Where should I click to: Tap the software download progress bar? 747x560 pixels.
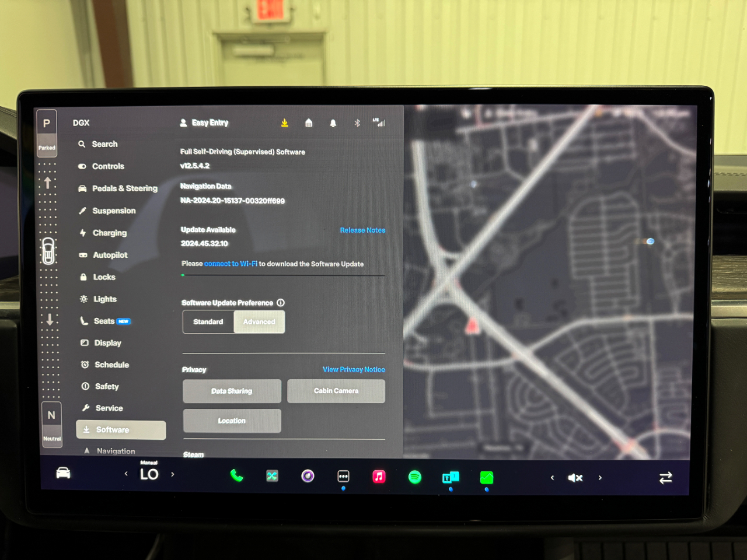click(x=283, y=275)
